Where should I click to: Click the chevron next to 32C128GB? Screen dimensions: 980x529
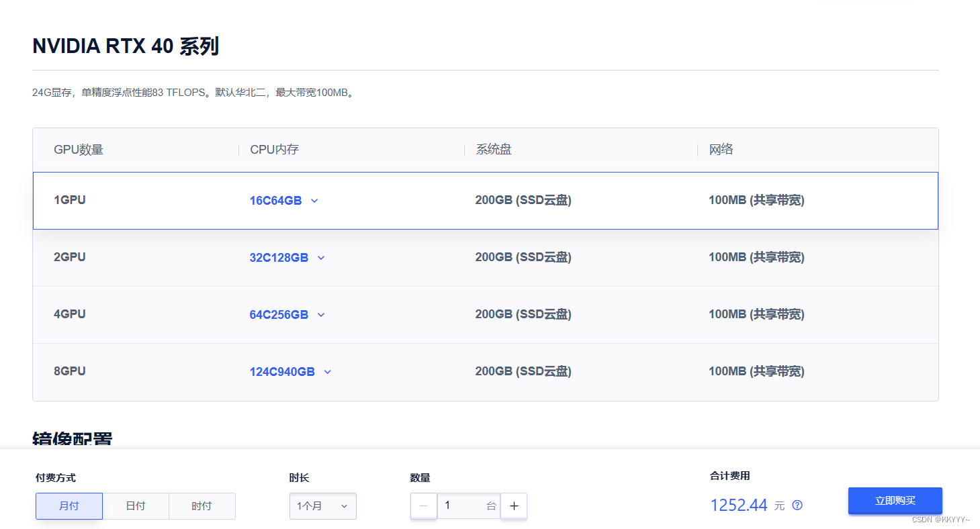coord(321,257)
